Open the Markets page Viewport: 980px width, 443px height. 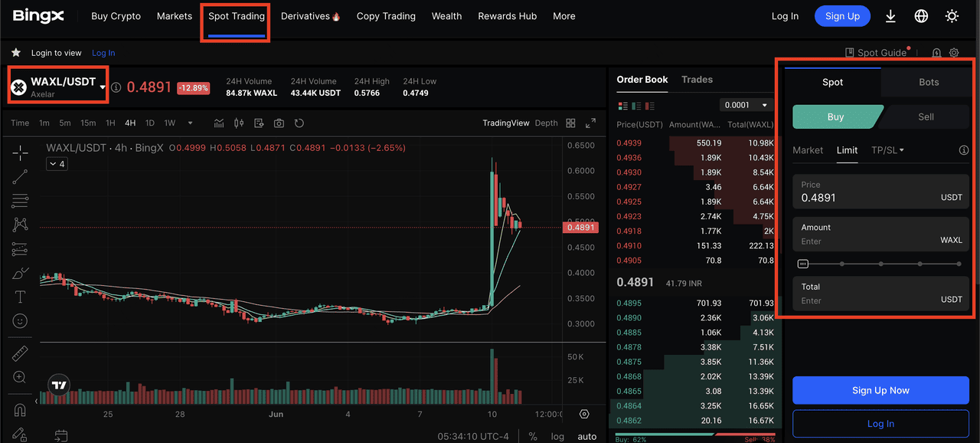pos(175,16)
